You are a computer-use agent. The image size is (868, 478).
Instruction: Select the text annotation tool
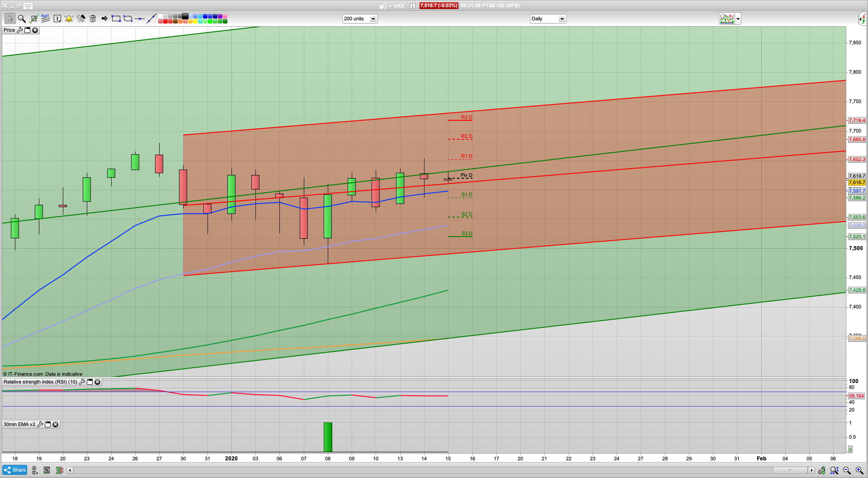[57, 19]
